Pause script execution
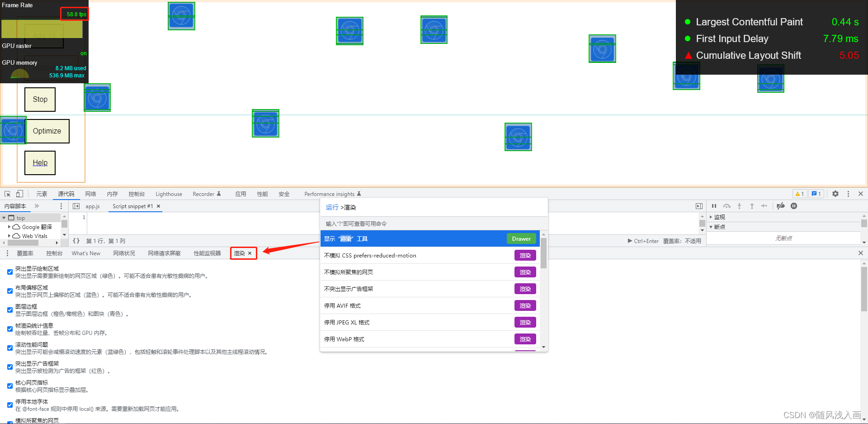The height and width of the screenshot is (424, 868). [714, 206]
